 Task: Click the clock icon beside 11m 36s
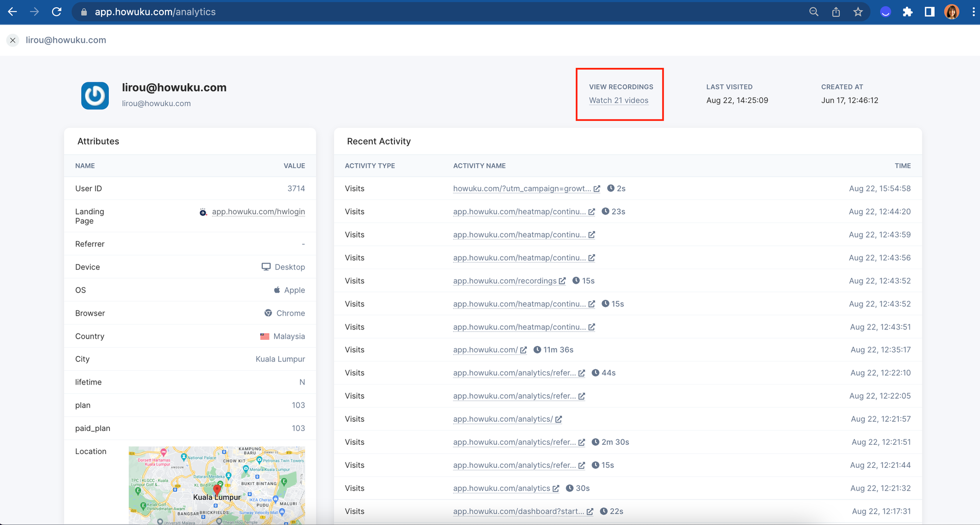click(x=537, y=350)
